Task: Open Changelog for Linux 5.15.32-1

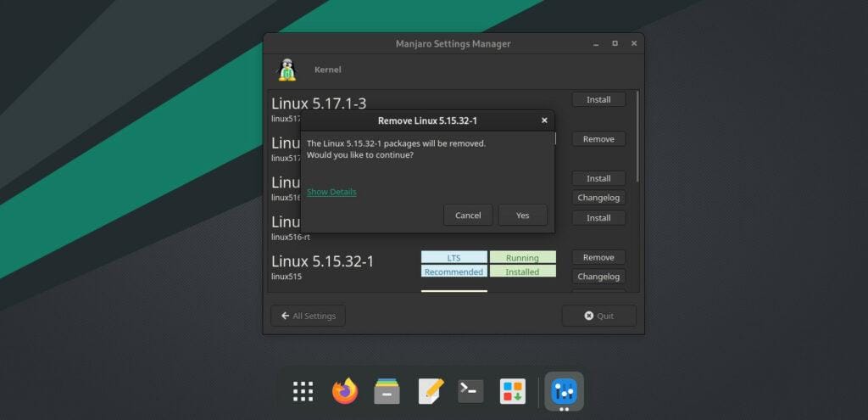Action: [x=598, y=276]
